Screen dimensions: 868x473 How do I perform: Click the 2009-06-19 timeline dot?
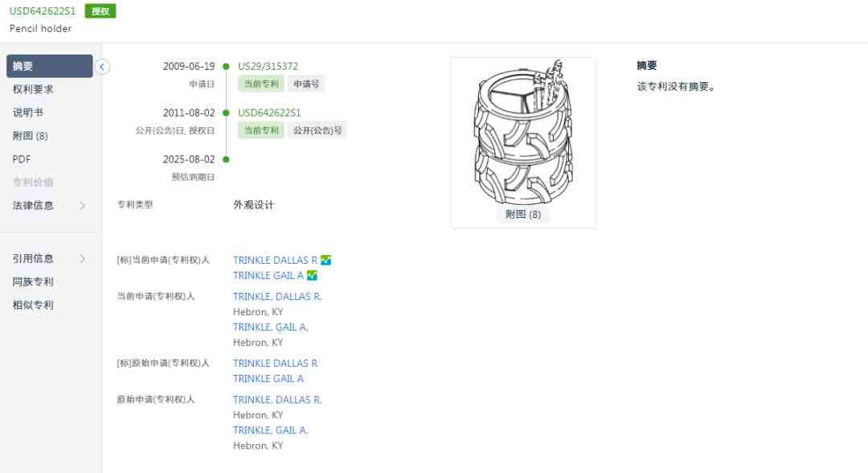[226, 67]
